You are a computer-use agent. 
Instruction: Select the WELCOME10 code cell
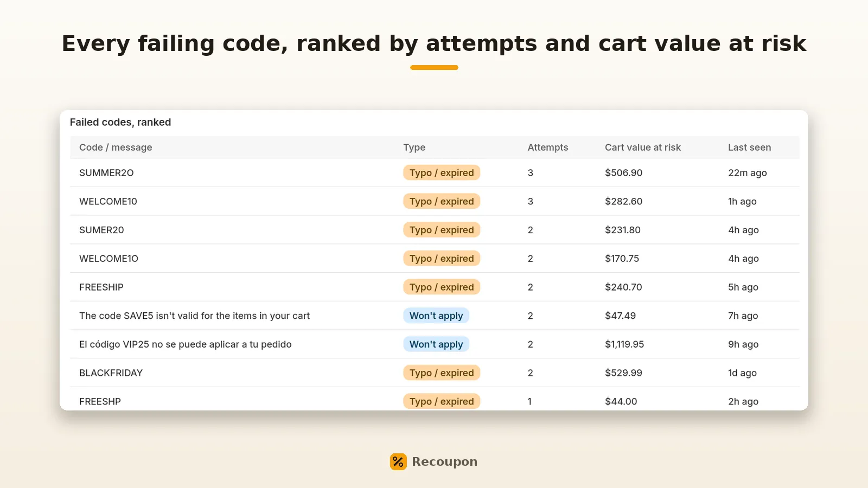108,201
